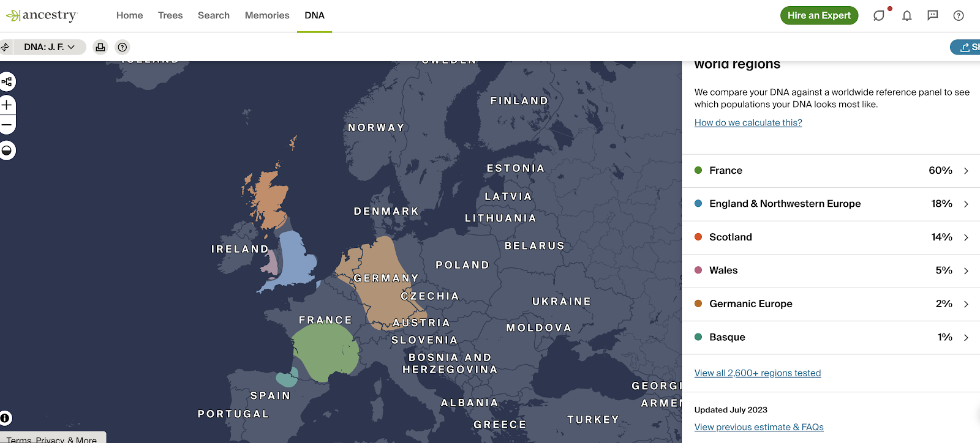Click the Basque label in list
The height and width of the screenshot is (443, 980).
coord(727,337)
